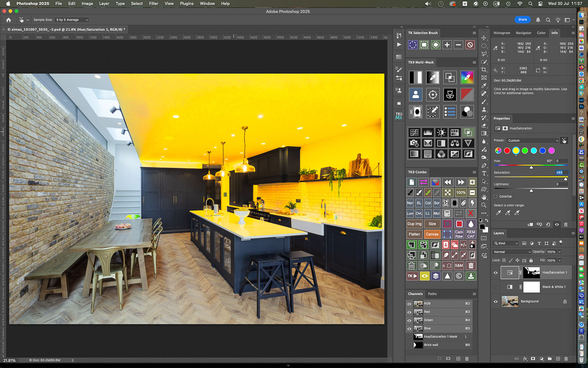Clip adjustment to layer below in Properties
The height and width of the screenshot is (368, 588).
[x=530, y=224]
